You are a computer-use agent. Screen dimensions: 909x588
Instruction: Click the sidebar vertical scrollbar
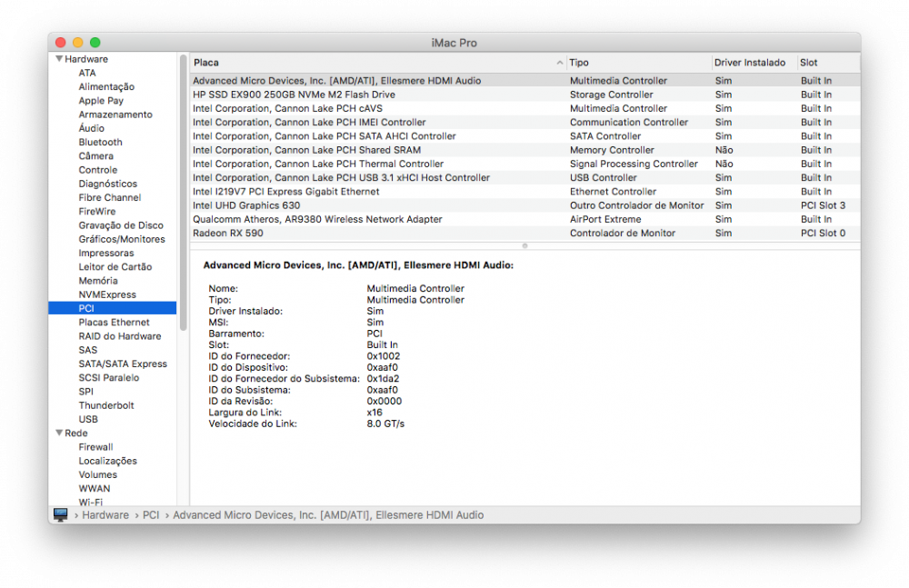[184, 193]
